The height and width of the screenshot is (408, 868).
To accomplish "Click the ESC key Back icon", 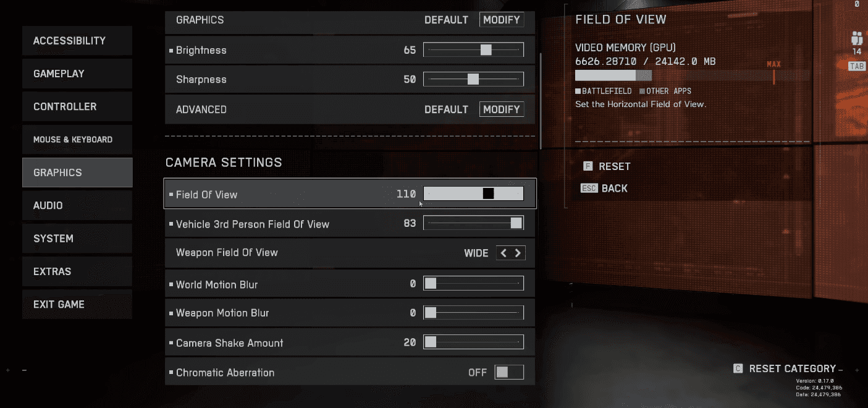I will pos(589,188).
